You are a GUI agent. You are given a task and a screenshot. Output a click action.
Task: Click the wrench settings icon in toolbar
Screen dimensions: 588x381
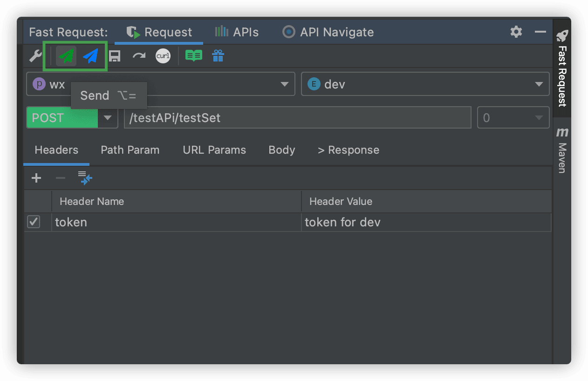coord(35,56)
